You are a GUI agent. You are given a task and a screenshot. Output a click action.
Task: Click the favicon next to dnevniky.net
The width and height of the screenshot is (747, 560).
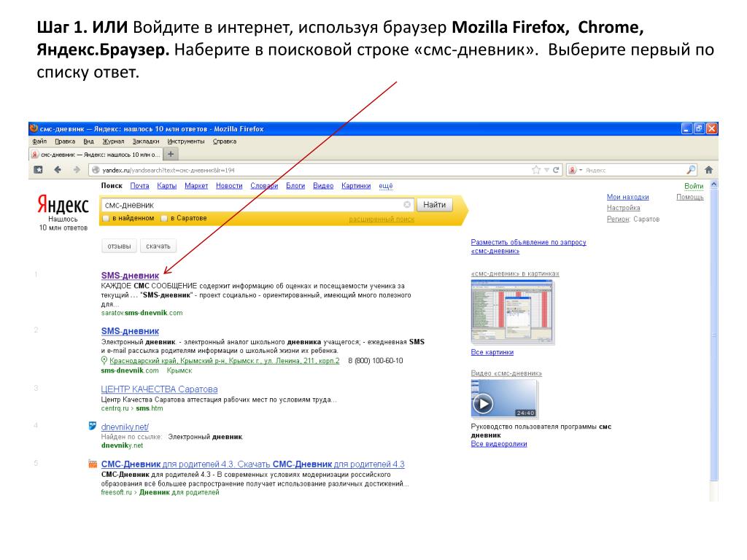(x=93, y=426)
